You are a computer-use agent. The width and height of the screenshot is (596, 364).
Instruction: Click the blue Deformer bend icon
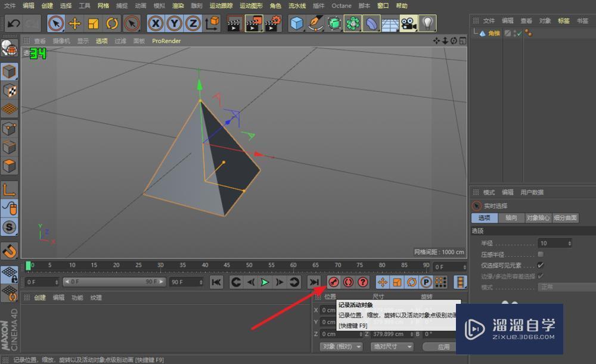click(371, 24)
